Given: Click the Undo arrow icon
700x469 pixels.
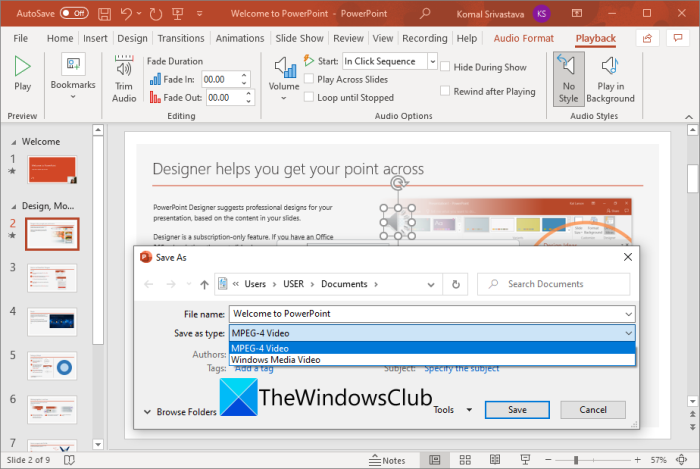Looking at the screenshot, I should tap(126, 14).
